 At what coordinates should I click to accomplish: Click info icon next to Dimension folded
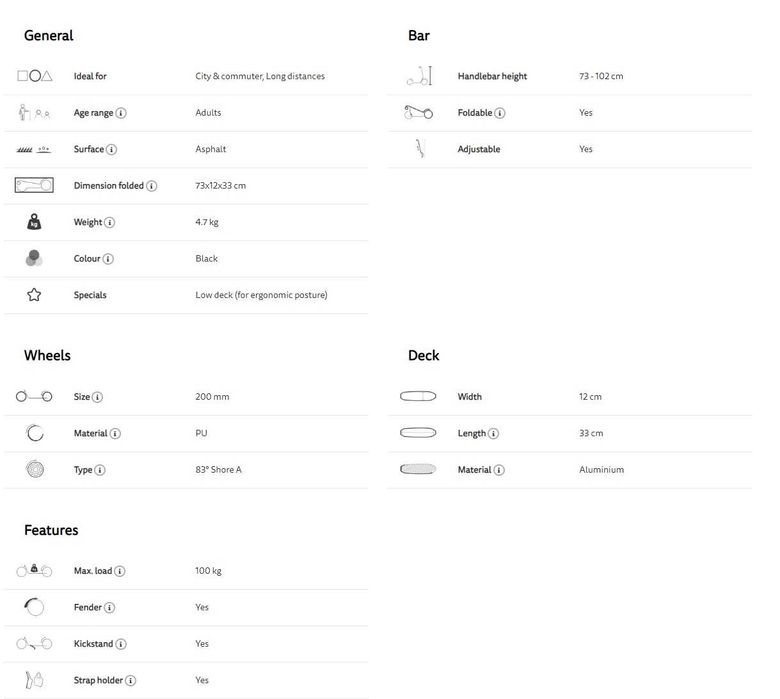pyautogui.click(x=152, y=186)
